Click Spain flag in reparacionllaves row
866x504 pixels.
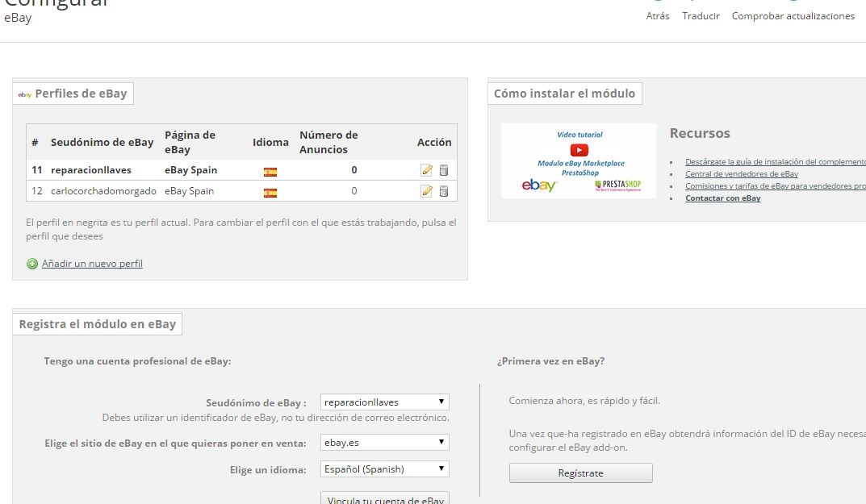point(270,172)
